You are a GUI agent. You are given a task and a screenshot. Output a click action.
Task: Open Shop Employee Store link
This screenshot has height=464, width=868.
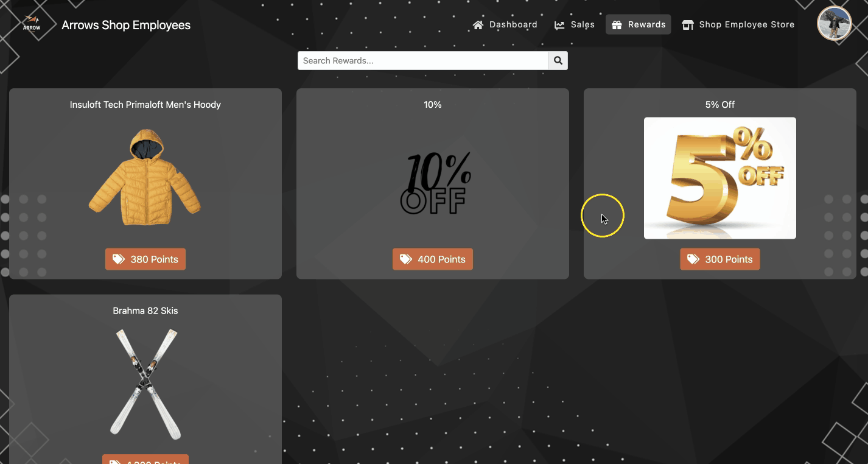(738, 25)
